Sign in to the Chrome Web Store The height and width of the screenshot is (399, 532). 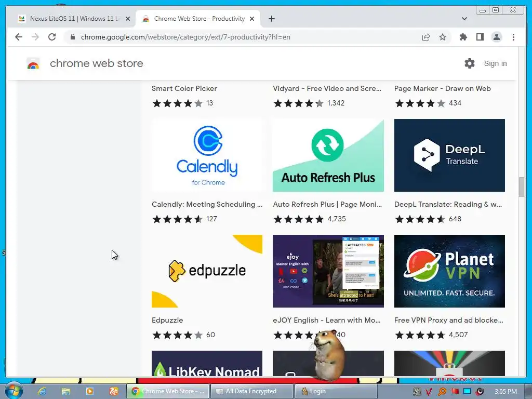coord(495,63)
